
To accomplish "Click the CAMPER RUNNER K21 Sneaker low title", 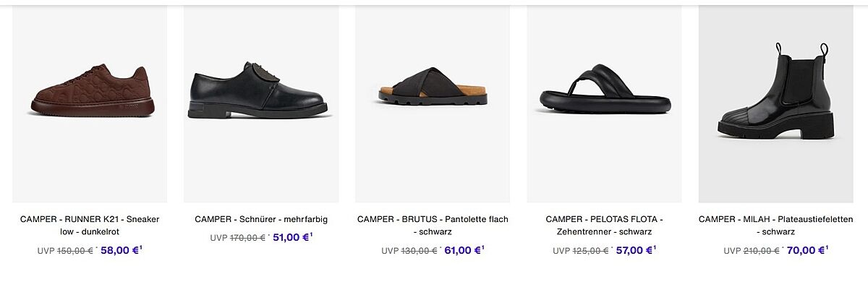I will [x=90, y=225].
